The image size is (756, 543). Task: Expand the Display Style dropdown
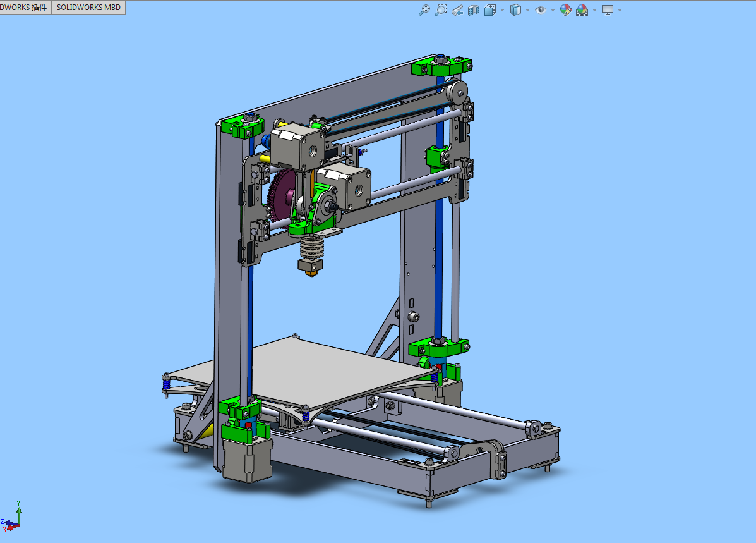[527, 10]
